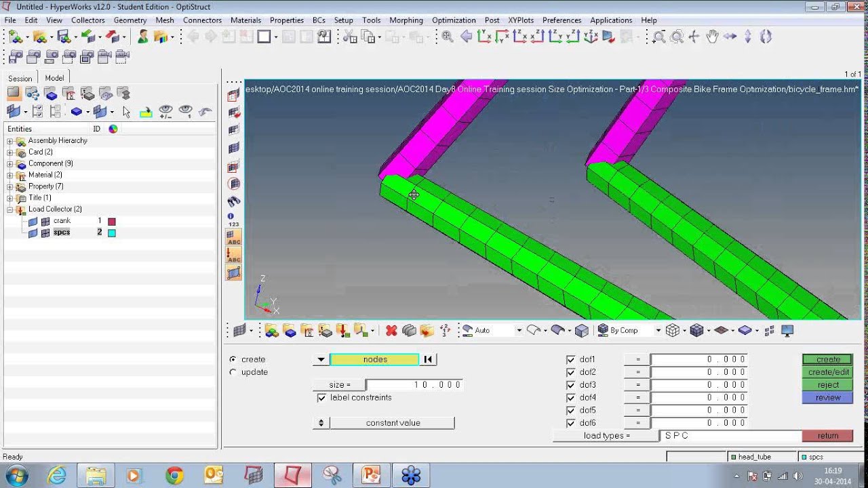Open the Optimization menu
868x488 pixels.
454,20
